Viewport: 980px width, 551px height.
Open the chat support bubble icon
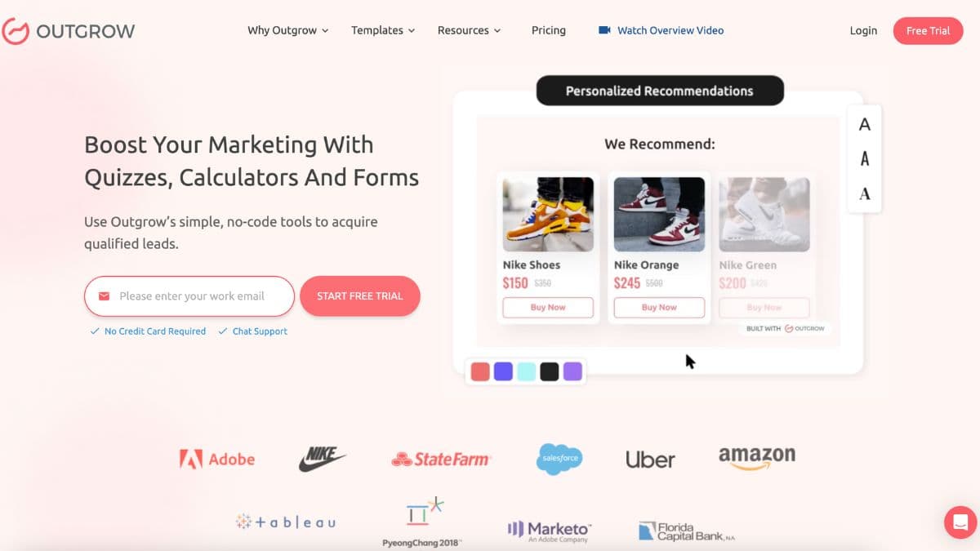click(x=960, y=522)
